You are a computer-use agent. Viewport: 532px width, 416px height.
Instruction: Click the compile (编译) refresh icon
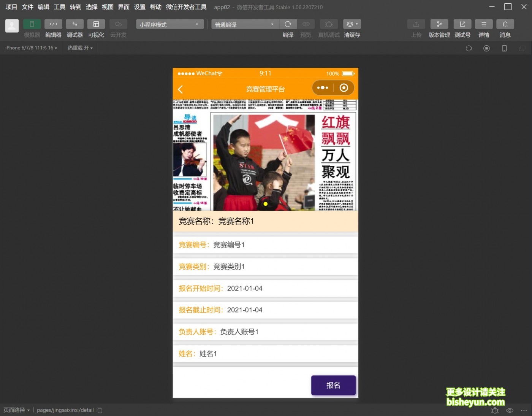(288, 24)
